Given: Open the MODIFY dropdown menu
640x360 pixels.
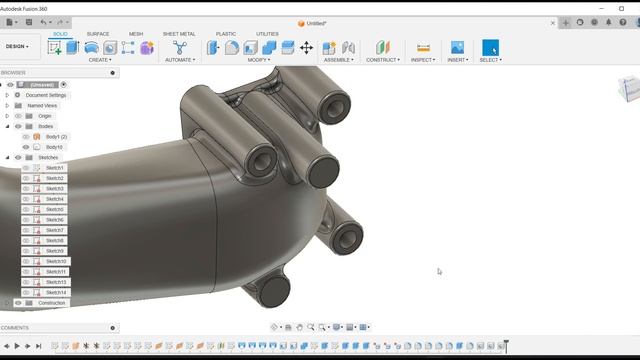Looking at the screenshot, I should click(259, 60).
